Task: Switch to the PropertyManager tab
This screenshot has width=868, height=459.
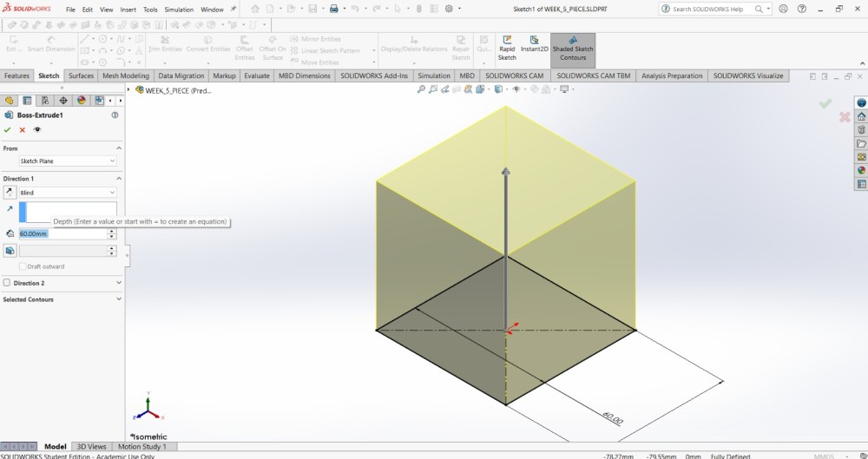Action: click(27, 100)
